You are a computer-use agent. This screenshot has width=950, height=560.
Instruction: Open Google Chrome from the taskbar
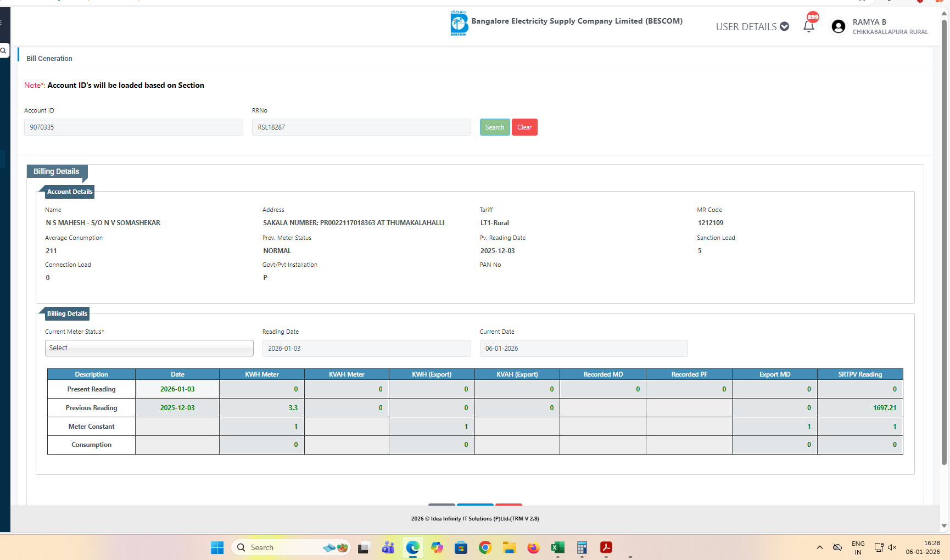[x=485, y=547]
